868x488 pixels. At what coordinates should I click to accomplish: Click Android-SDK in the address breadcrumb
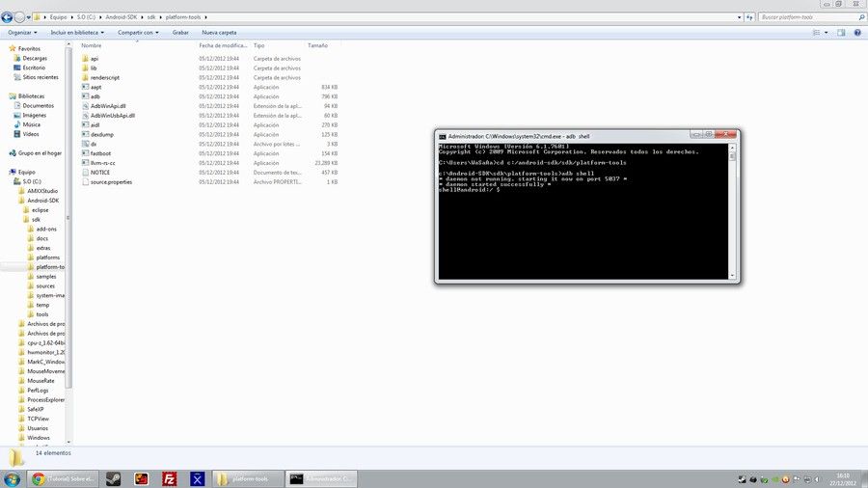121,17
